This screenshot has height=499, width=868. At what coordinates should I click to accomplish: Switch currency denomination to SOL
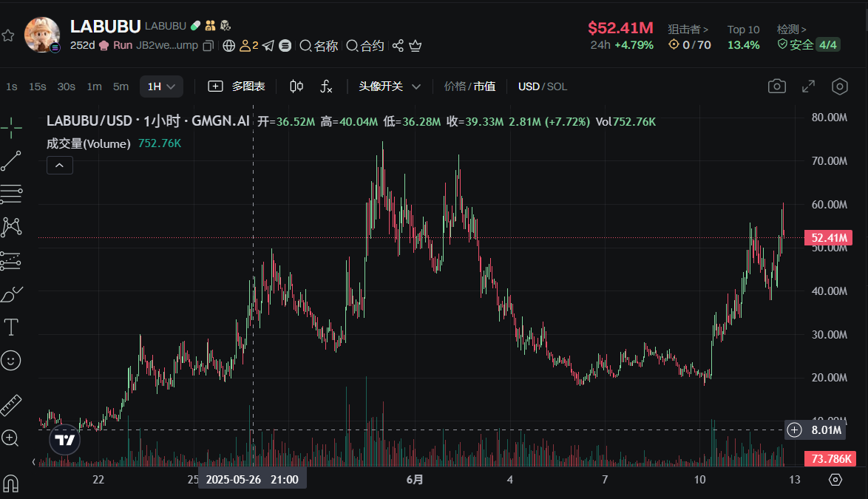(557, 86)
